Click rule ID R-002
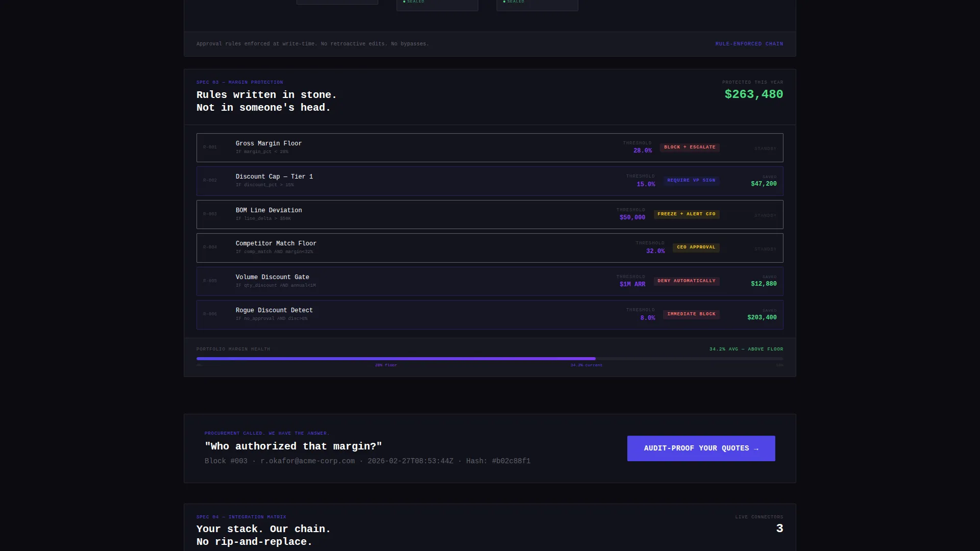 [210, 181]
